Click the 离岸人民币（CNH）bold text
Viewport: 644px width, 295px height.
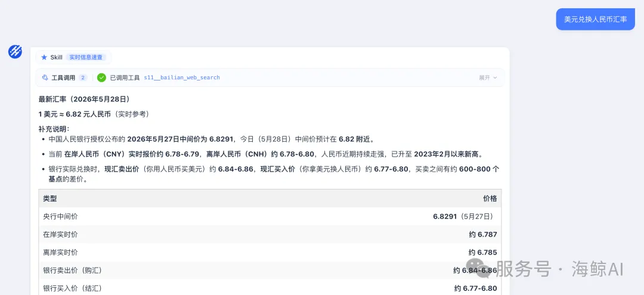(x=238, y=154)
